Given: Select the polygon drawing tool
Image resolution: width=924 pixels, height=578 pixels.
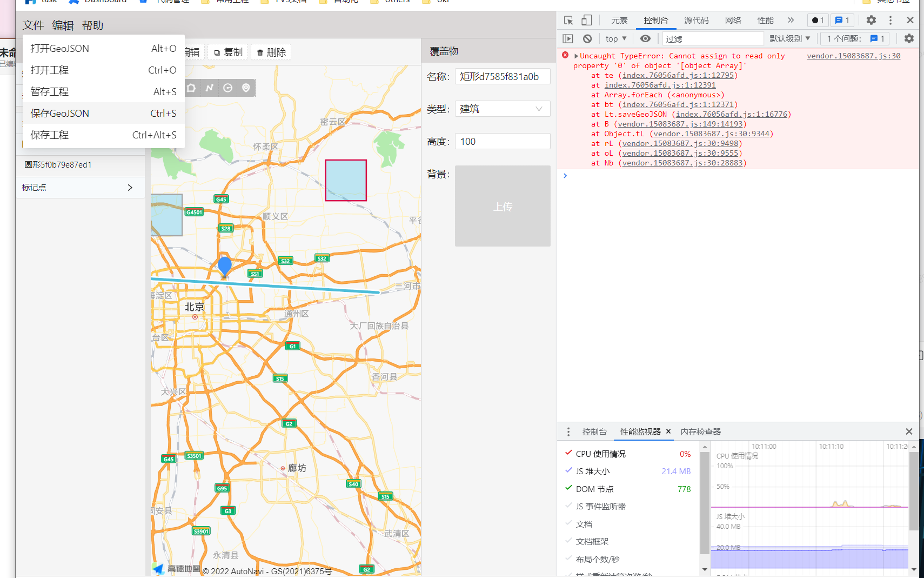Looking at the screenshot, I should (x=191, y=88).
